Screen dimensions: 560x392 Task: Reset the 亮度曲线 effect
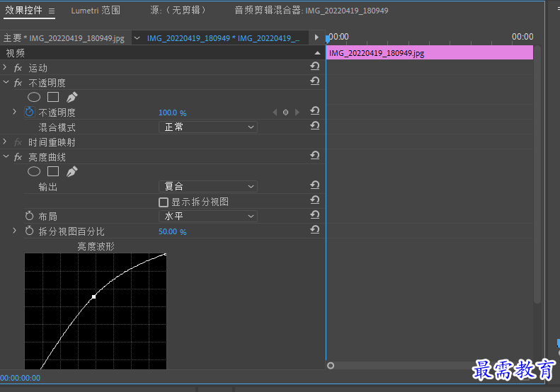click(314, 155)
